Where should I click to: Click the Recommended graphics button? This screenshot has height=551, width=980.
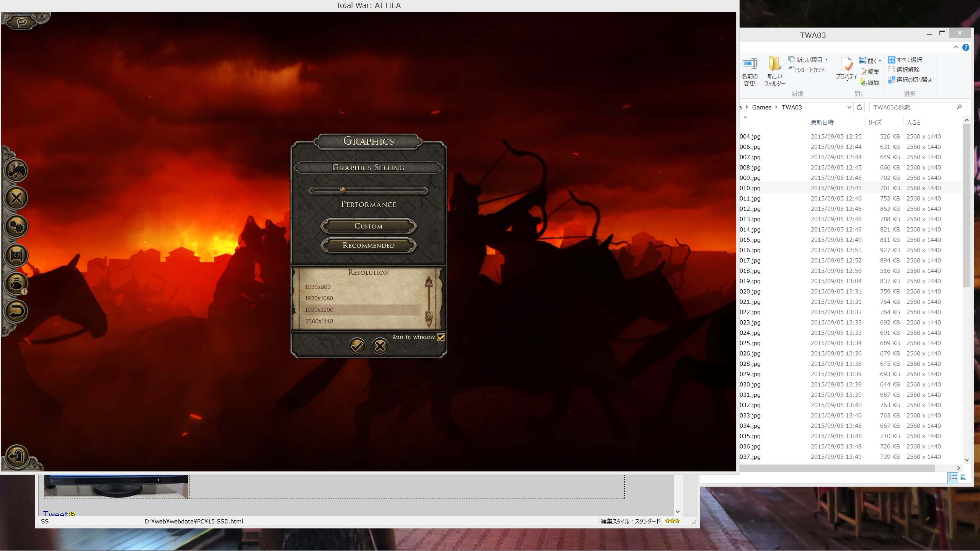(368, 245)
